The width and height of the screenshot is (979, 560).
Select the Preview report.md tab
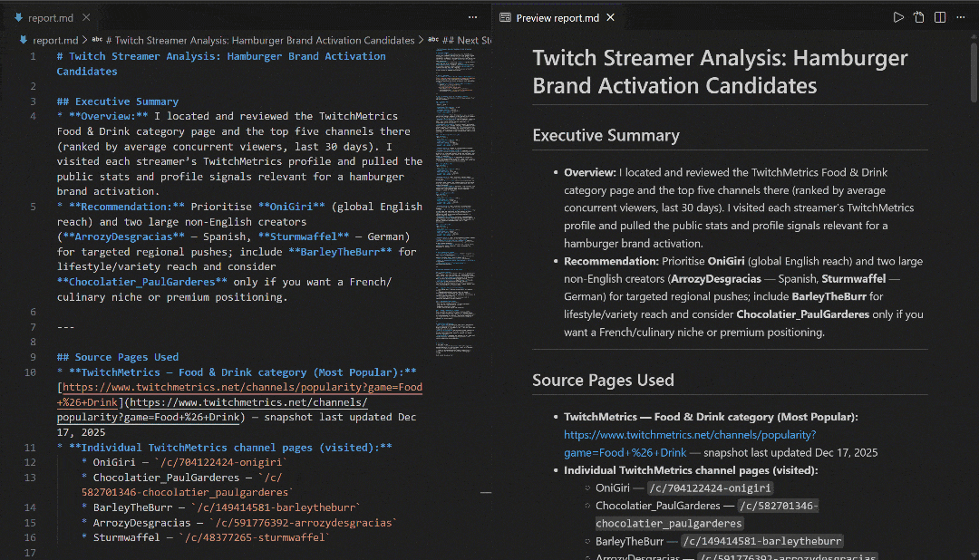point(557,17)
